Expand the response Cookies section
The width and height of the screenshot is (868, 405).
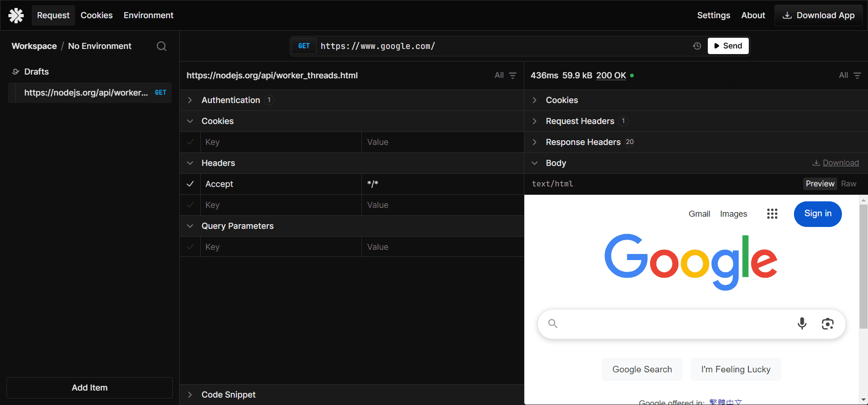click(696, 100)
